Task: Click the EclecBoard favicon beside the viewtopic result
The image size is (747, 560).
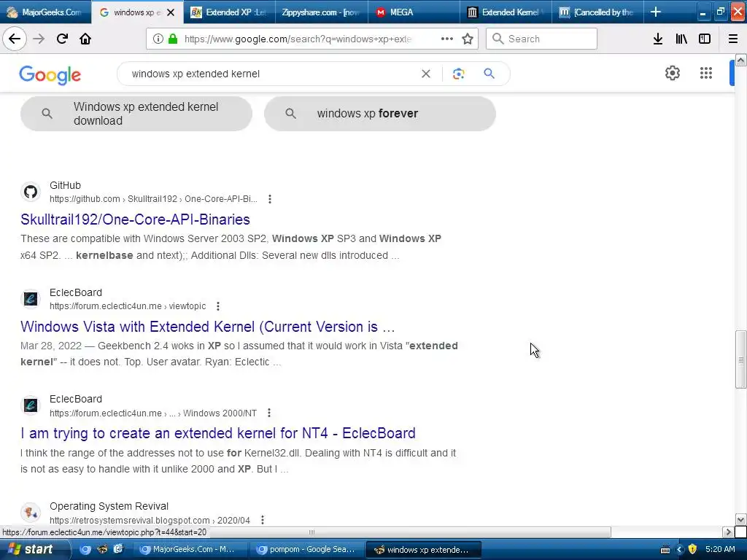Action: [31, 299]
